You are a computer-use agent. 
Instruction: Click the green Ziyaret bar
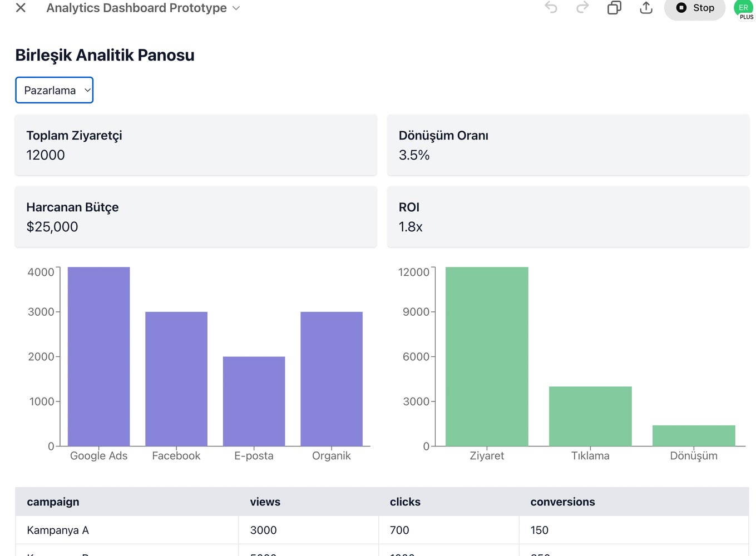[487, 356]
